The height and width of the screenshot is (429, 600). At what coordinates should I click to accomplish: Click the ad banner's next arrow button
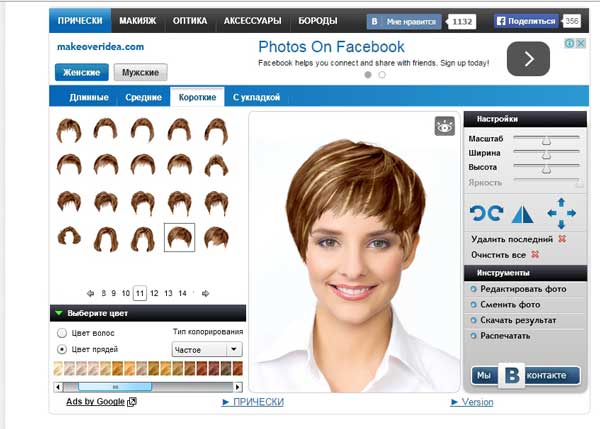pyautogui.click(x=528, y=60)
